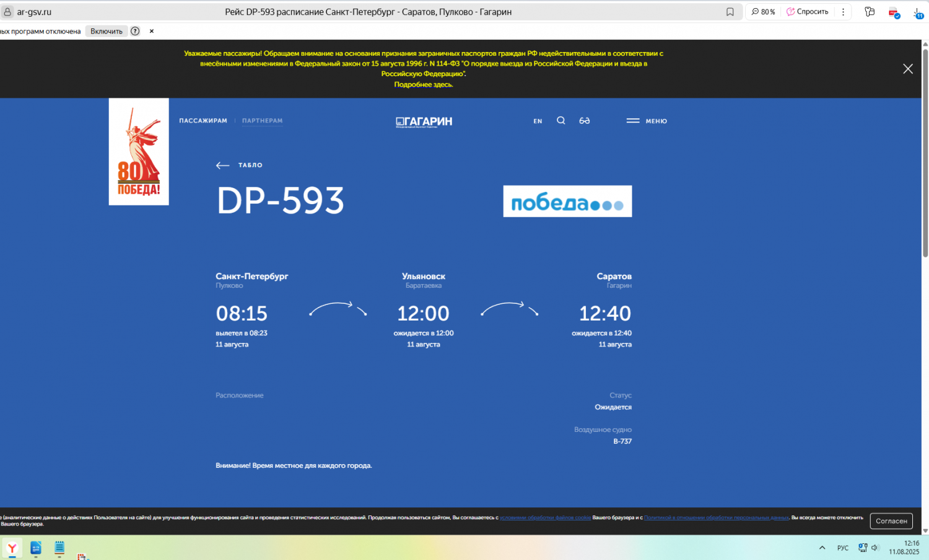Open LibreOffice Writer in taskbar
Image resolution: width=929 pixels, height=560 pixels.
pos(36,548)
